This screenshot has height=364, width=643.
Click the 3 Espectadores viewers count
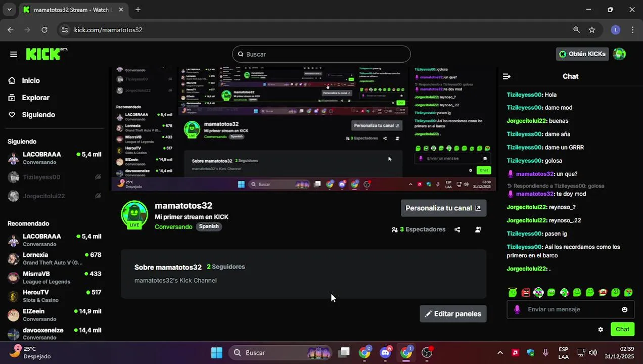419,230
